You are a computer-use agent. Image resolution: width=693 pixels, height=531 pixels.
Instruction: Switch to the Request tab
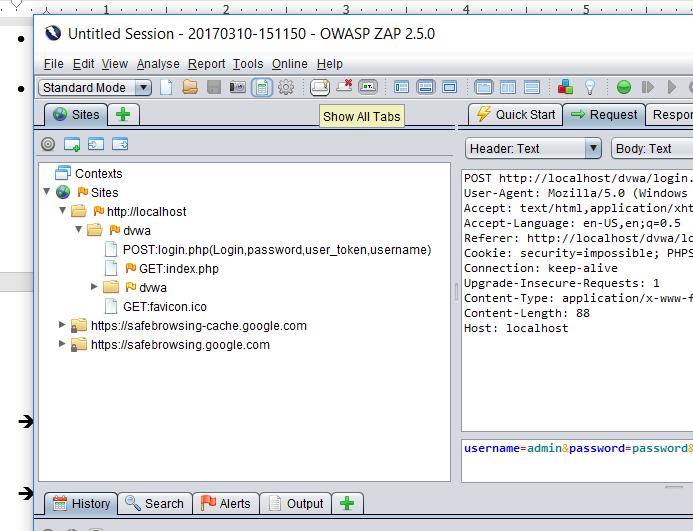pyautogui.click(x=604, y=115)
